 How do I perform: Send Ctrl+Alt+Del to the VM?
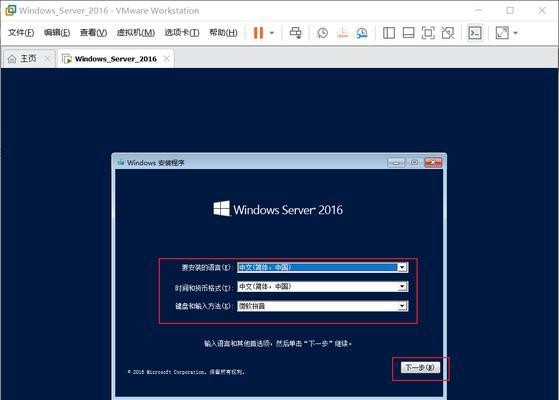click(x=295, y=33)
